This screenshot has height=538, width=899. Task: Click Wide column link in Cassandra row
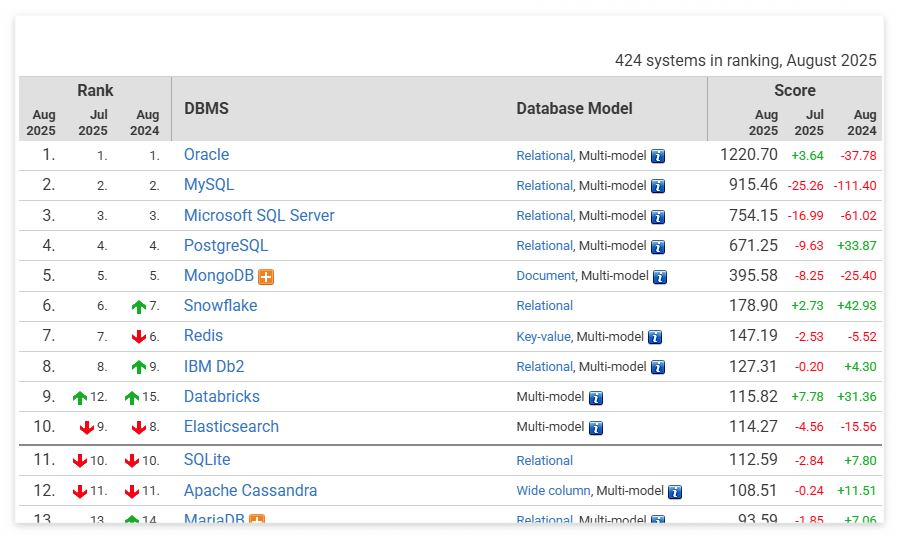coord(553,491)
